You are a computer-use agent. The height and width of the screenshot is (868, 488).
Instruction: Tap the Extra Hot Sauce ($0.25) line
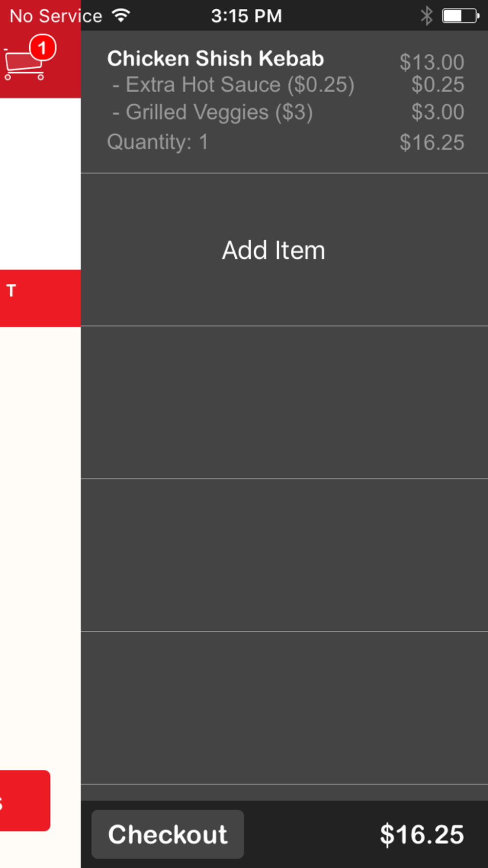coord(233,85)
